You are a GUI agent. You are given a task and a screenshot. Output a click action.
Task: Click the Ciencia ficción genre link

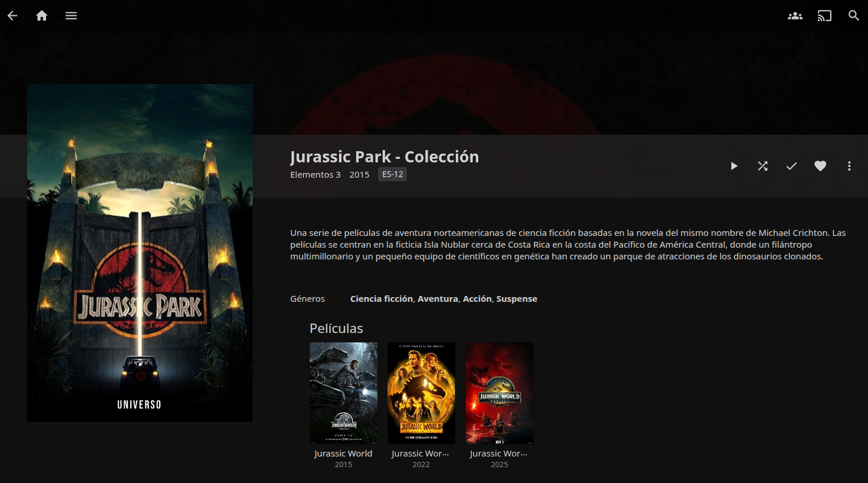[x=382, y=299]
